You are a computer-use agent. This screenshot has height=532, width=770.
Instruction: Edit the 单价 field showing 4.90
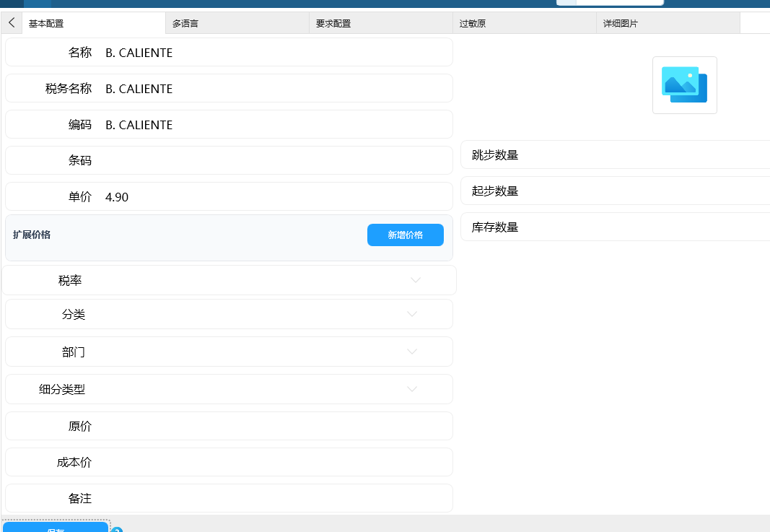tap(229, 196)
